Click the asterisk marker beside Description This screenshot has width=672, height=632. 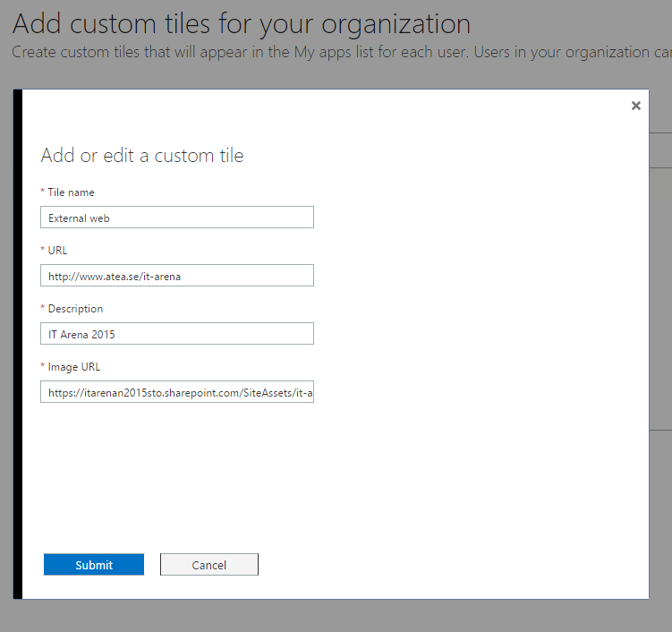[43, 310]
